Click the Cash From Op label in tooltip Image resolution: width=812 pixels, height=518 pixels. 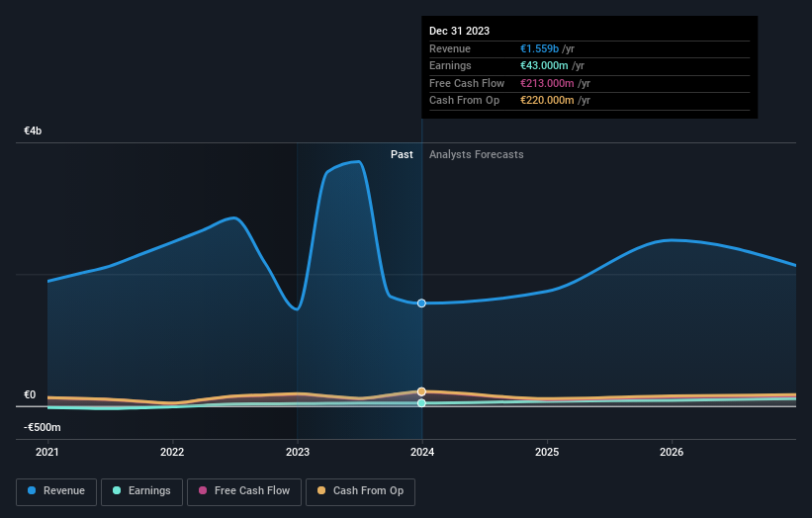coord(465,101)
